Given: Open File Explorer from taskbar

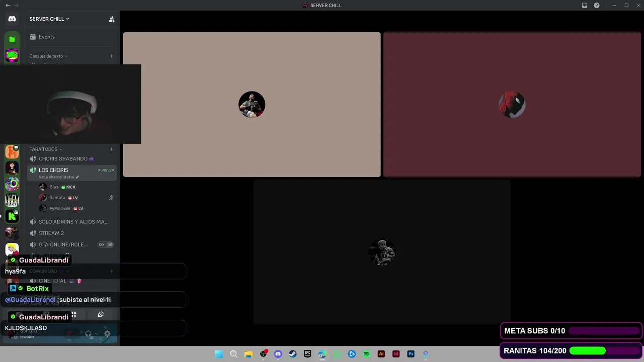Looking at the screenshot, I should click(x=248, y=354).
